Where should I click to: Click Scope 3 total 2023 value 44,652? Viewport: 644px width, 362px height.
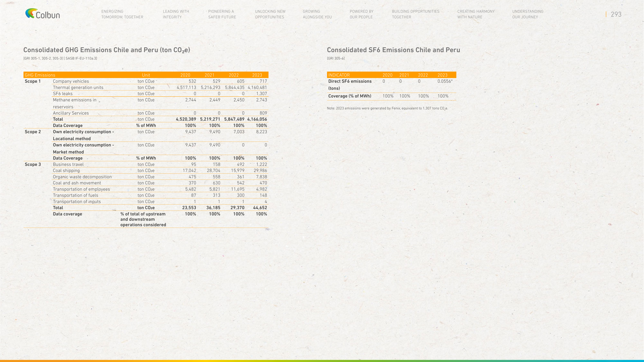tap(260, 208)
